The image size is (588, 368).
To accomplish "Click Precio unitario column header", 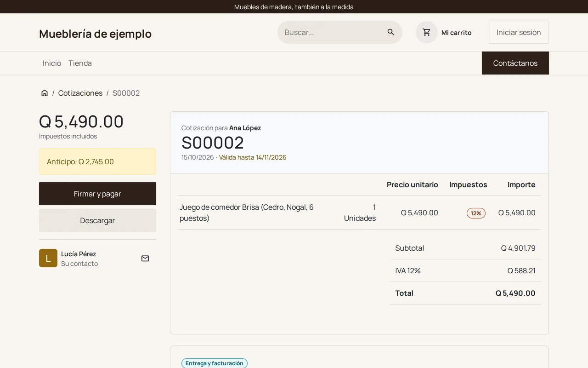I will click(x=413, y=184).
